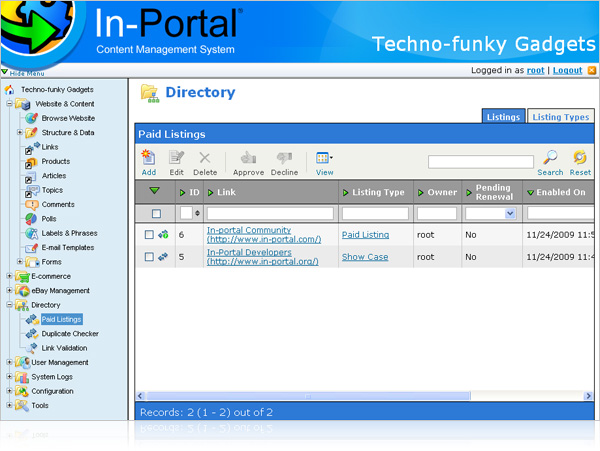The height and width of the screenshot is (451, 600).
Task: Collapse the Website & Content tree node
Action: click(x=9, y=103)
